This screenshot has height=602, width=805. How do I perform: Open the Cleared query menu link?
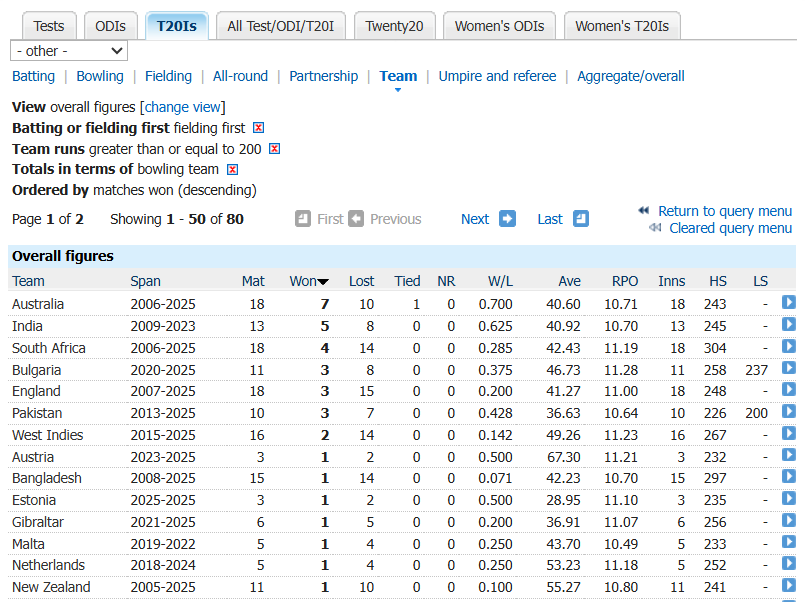click(x=730, y=228)
